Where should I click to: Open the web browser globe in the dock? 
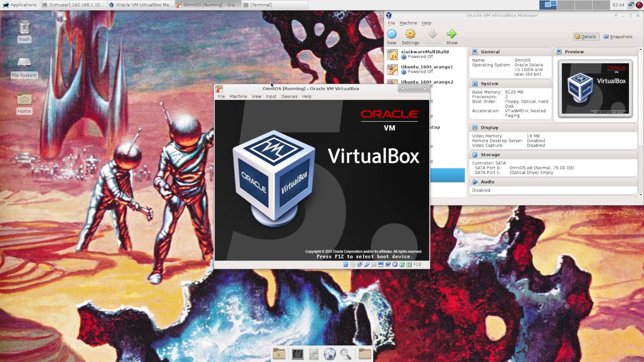[x=330, y=354]
